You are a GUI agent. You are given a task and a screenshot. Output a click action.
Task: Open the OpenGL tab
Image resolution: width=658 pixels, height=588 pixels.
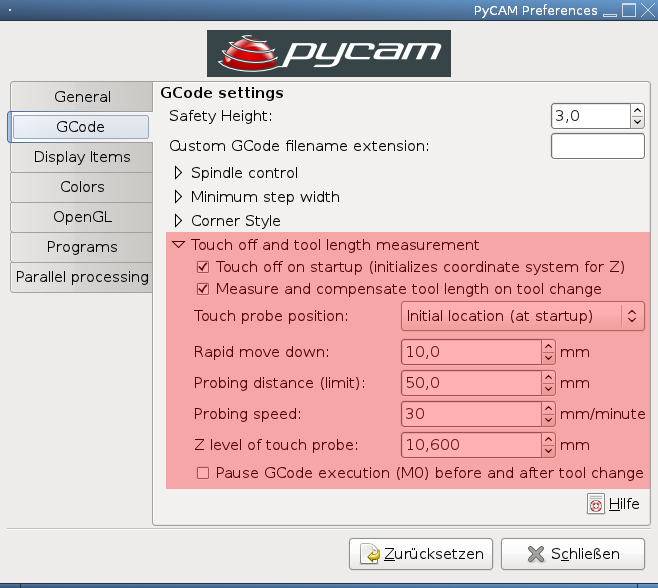[82, 217]
